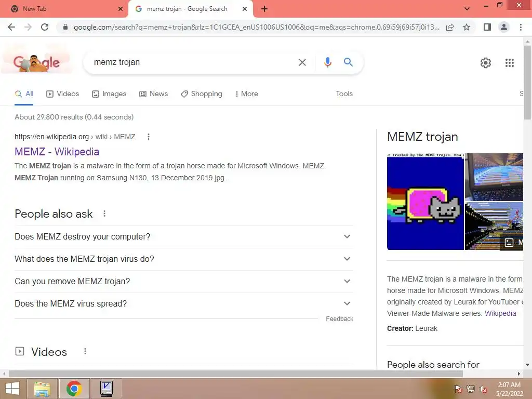Open the virtual machine taskbar app
Screen dimensions: 532x399
[107, 389]
